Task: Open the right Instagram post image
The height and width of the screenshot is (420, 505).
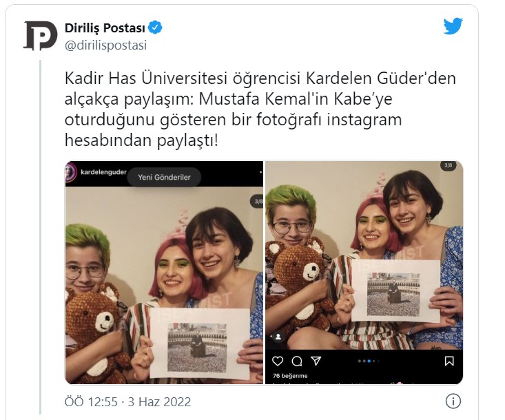Action: click(x=364, y=272)
